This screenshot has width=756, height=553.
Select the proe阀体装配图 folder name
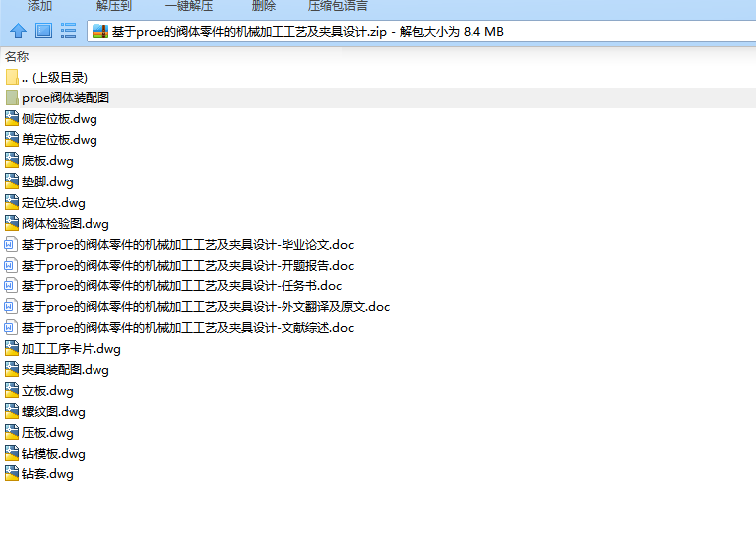pyautogui.click(x=66, y=98)
